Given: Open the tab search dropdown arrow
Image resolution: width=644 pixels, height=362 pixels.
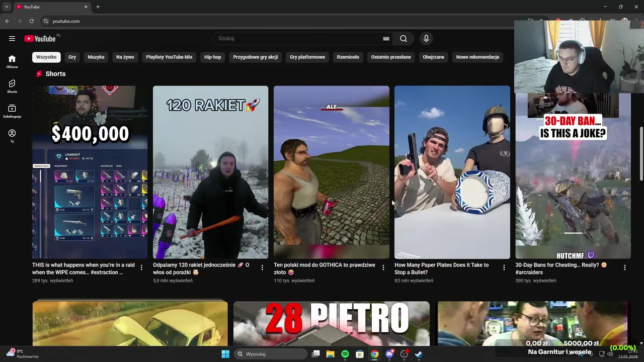Looking at the screenshot, I should (x=7, y=7).
